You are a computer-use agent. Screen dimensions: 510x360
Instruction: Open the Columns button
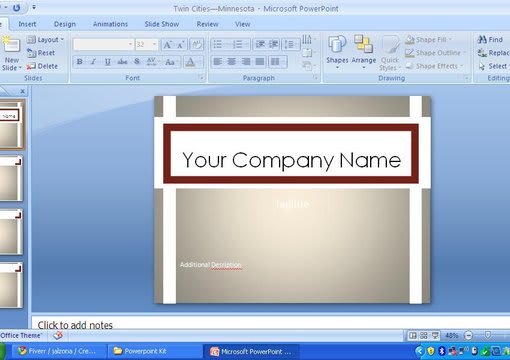tap(278, 62)
